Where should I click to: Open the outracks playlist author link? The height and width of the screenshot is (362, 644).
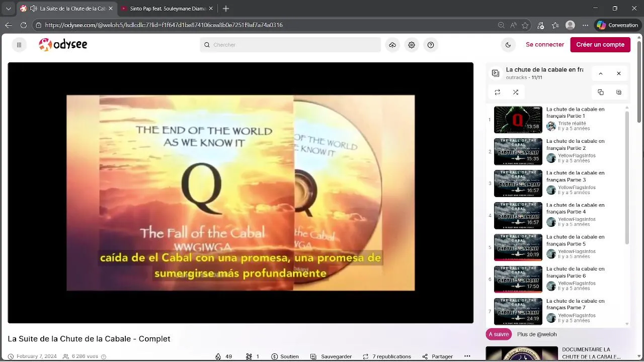pos(516,77)
